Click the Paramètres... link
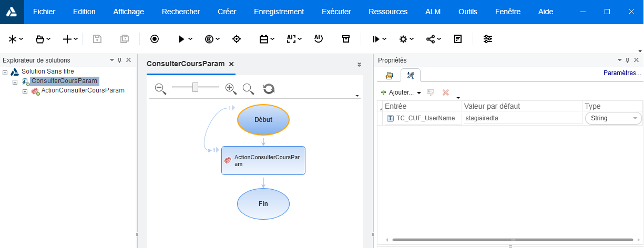This screenshot has width=644, height=248. pyautogui.click(x=622, y=74)
